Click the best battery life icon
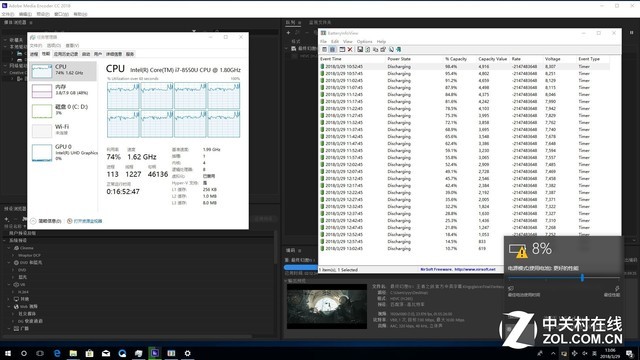Viewport: 640px width, 360px height. 511,288
